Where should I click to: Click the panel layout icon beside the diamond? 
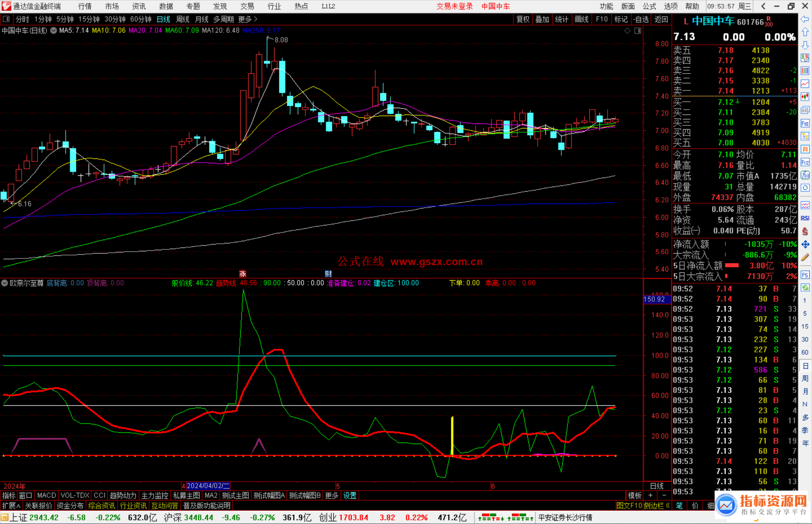tap(638, 31)
